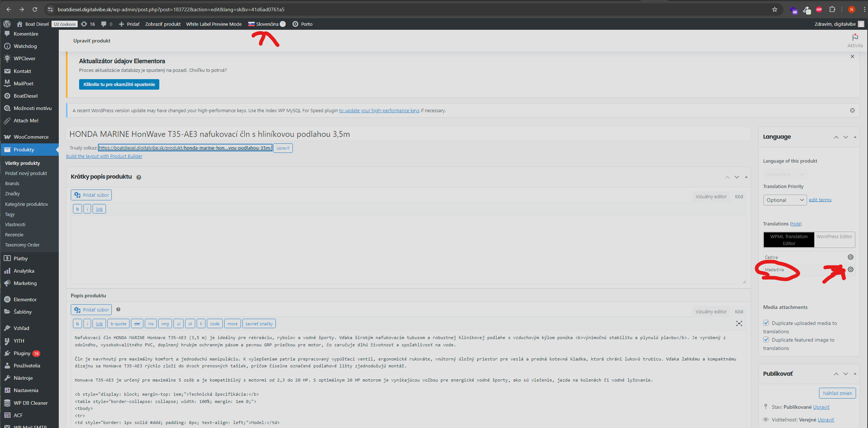Viewport: 868px width, 428px height.
Task: Switch to WPML Translation Editor tab
Action: click(789, 240)
